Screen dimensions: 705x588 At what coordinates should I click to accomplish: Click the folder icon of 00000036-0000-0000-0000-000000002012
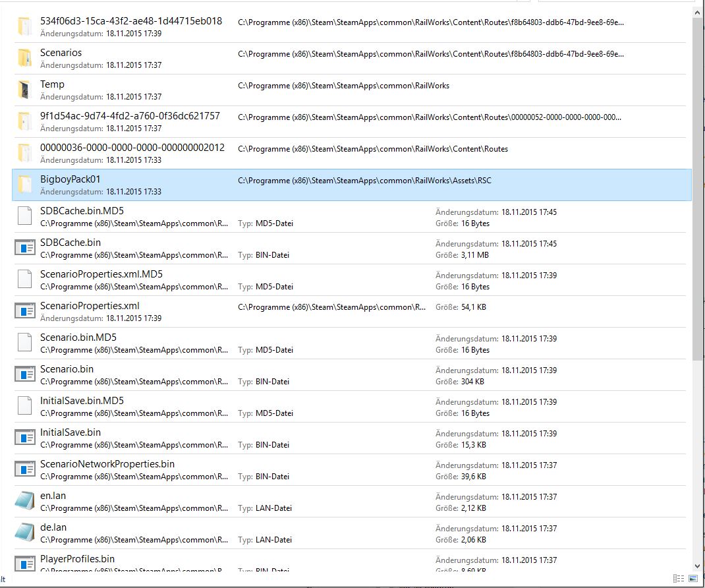(25, 153)
